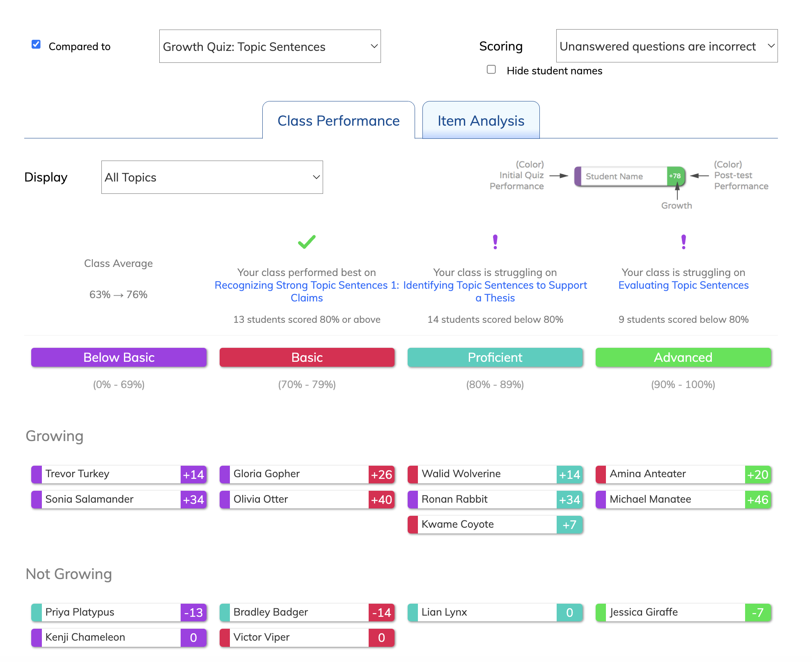The width and height of the screenshot is (812, 662).
Task: Click the green checkmark icon
Action: click(x=307, y=242)
